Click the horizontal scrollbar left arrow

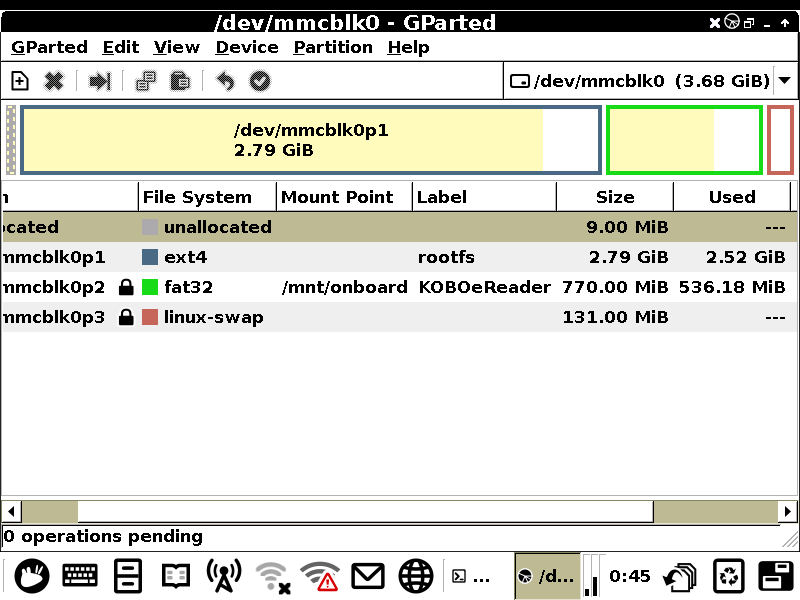(x=11, y=511)
